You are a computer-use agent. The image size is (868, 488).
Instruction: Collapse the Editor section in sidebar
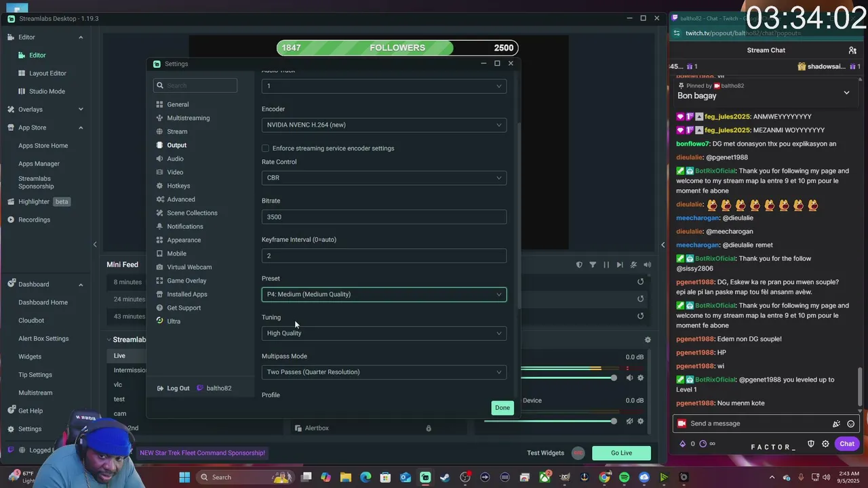click(81, 37)
